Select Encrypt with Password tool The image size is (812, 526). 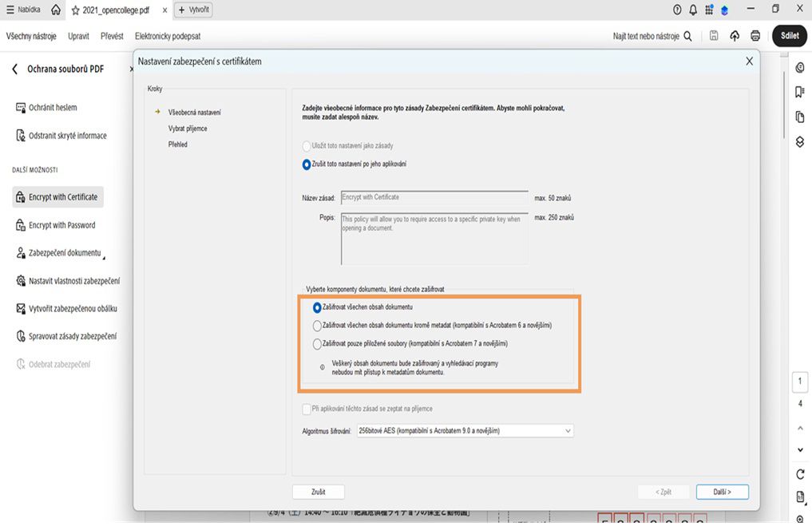[x=55, y=225]
